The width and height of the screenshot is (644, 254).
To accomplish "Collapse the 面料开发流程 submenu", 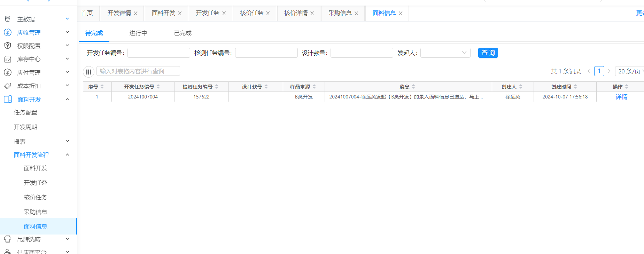I will click(x=67, y=155).
